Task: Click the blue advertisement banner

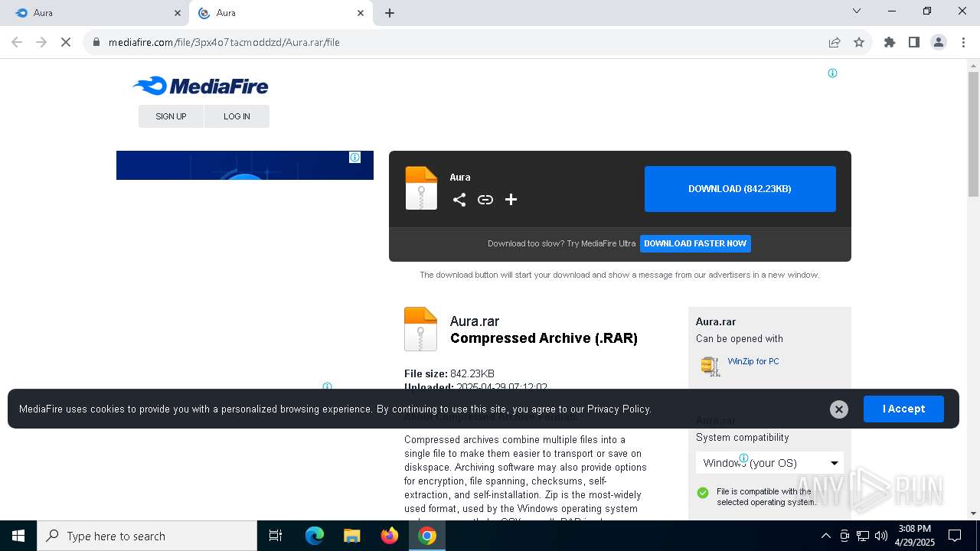Action: click(x=245, y=165)
